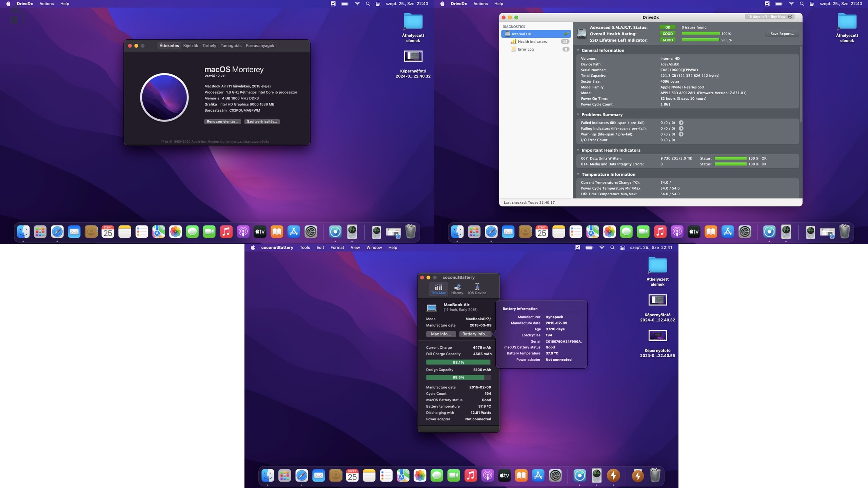Switch to the Áttekintés tab

pyautogui.click(x=169, y=45)
